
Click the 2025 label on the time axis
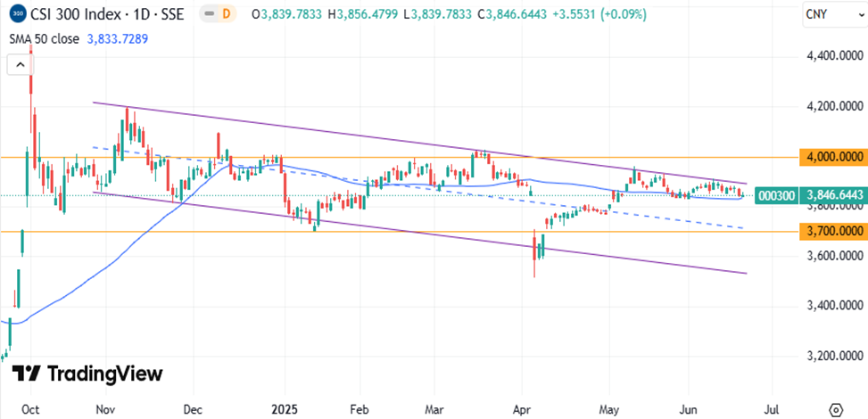coord(284,408)
